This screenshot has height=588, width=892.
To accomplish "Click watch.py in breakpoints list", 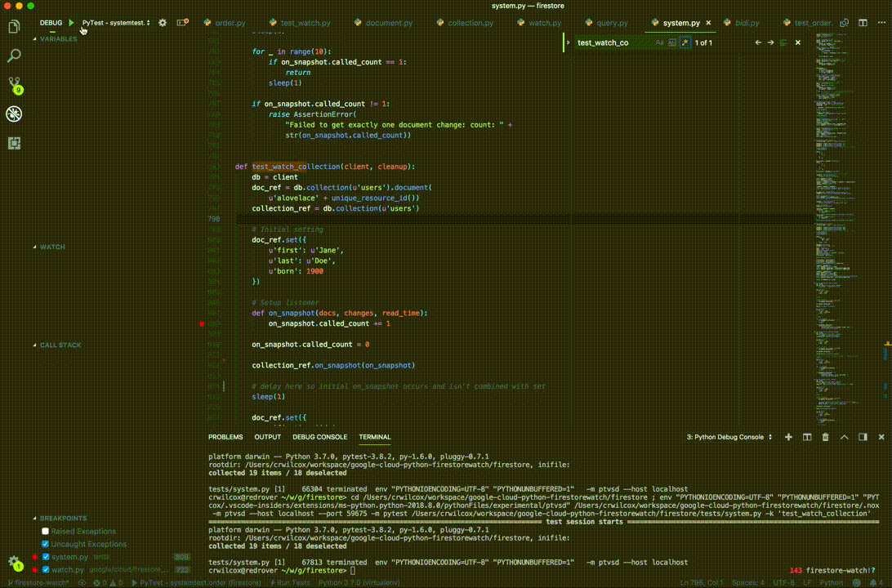I will (x=68, y=569).
